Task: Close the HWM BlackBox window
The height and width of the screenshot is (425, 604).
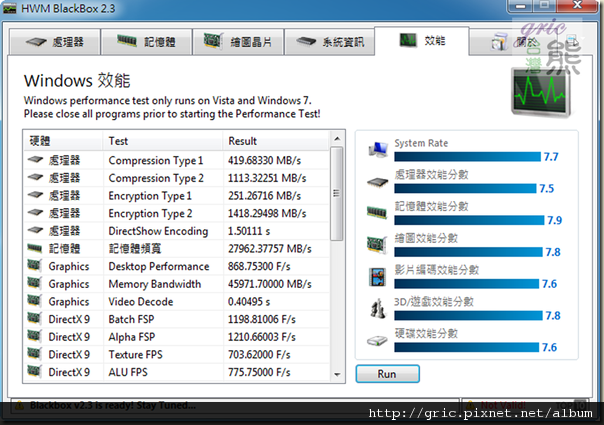Action: pyautogui.click(x=577, y=5)
